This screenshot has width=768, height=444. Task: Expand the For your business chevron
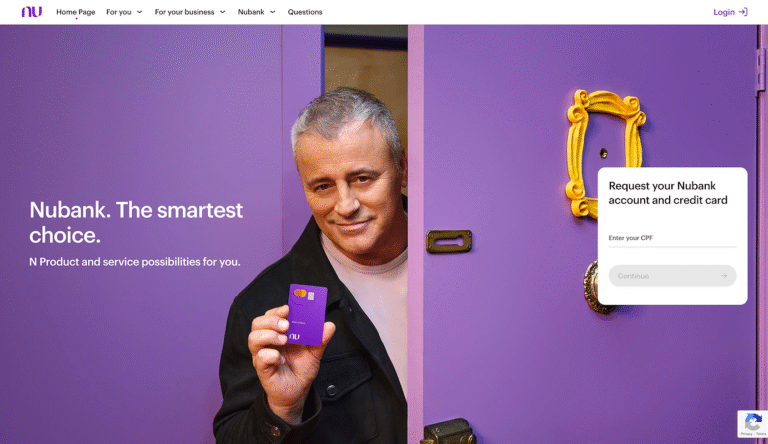tap(222, 12)
